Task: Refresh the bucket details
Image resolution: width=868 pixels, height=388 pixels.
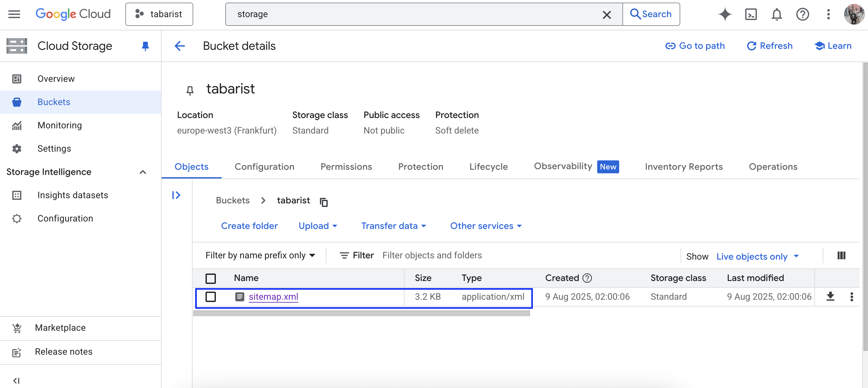Action: (x=770, y=46)
